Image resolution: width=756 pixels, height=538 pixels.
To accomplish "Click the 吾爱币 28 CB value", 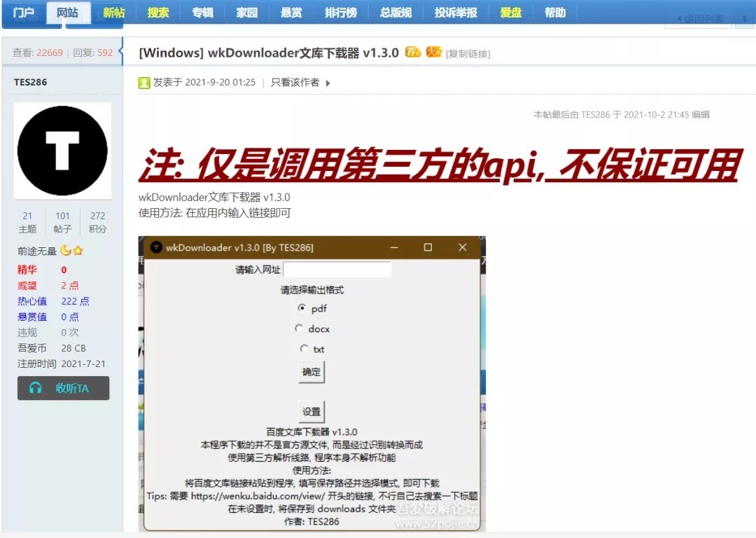I will (x=73, y=348).
